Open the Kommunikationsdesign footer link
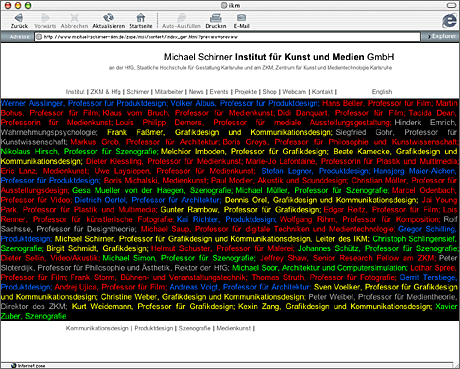 point(97,328)
